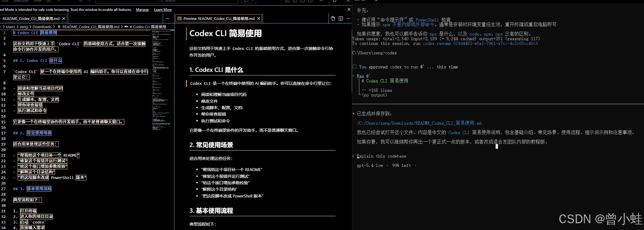The height and width of the screenshot is (230, 644).
Task: Click the markdown file icon in breadcrumb
Action: pyautogui.click(x=59, y=27)
